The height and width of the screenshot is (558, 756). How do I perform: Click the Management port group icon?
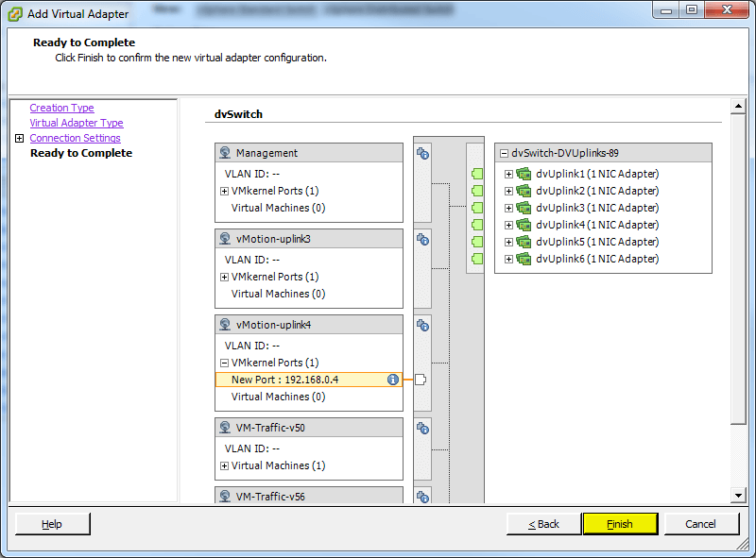coord(225,153)
